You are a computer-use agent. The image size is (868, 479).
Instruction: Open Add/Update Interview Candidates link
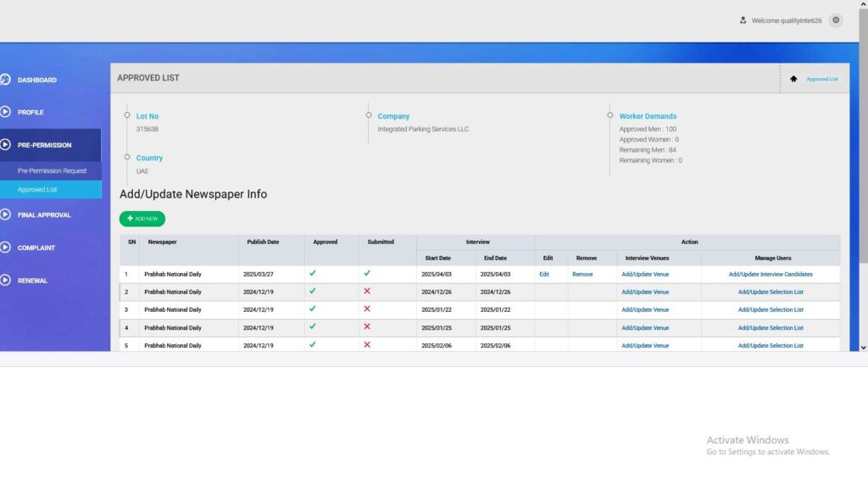pos(770,275)
